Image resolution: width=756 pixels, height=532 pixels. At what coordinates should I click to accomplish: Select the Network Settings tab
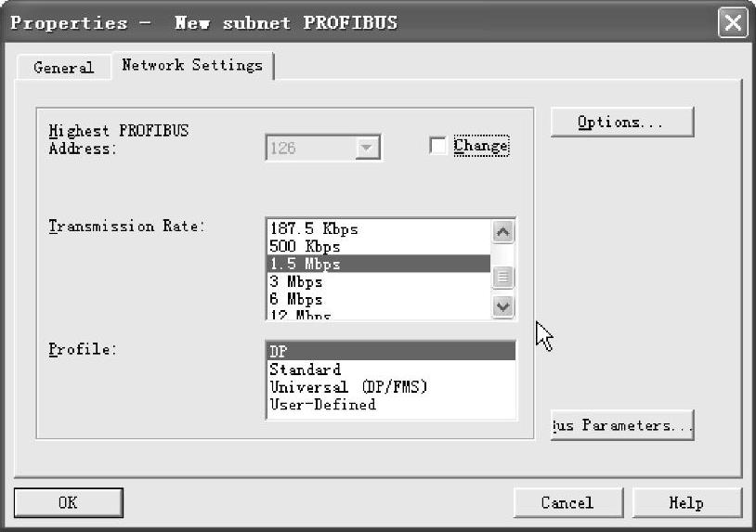coord(192,65)
